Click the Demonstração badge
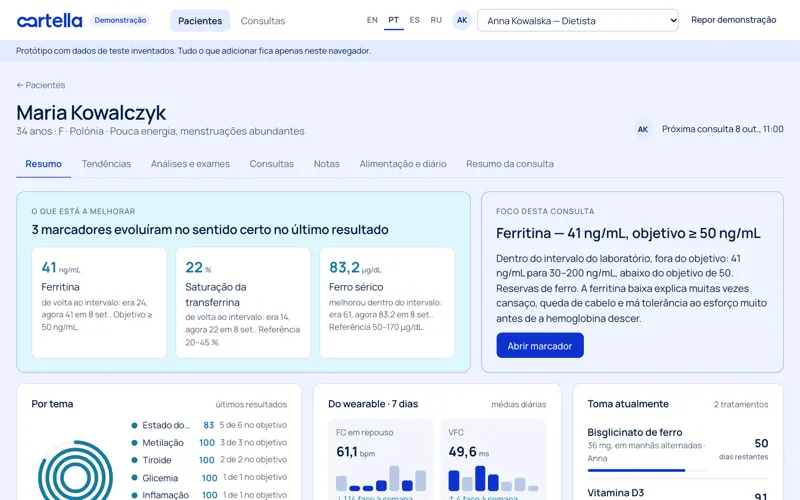The image size is (800, 500). pos(120,20)
